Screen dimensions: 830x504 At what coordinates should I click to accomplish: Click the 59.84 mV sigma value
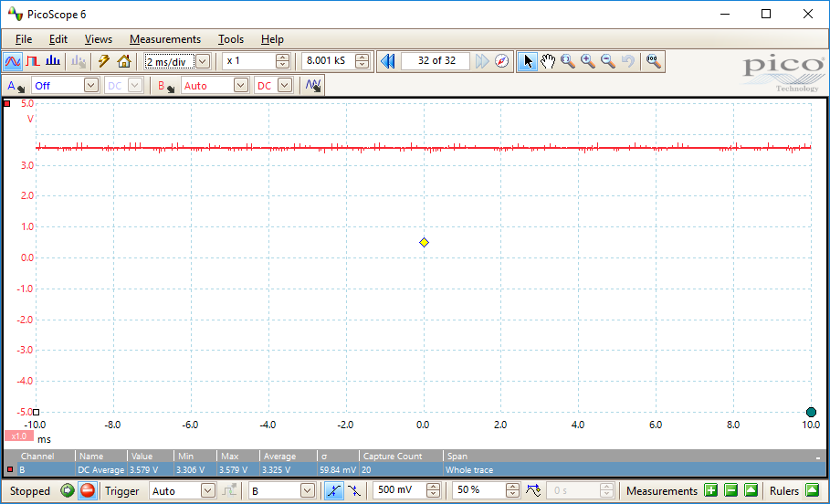(338, 469)
